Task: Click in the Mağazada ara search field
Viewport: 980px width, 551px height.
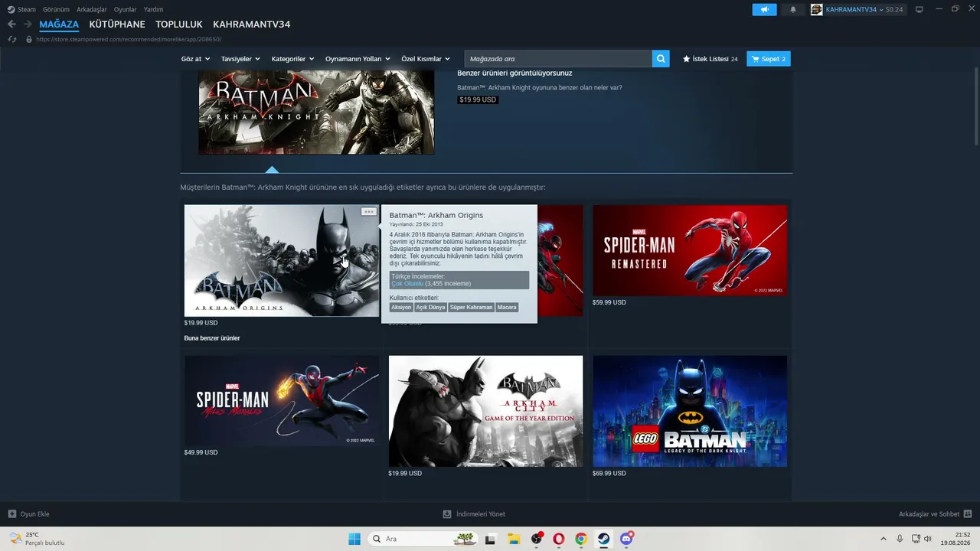Action: pyautogui.click(x=558, y=59)
